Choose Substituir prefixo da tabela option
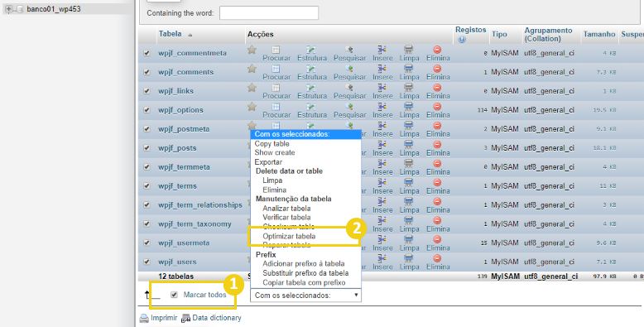The width and height of the screenshot is (644, 327). coord(305,273)
